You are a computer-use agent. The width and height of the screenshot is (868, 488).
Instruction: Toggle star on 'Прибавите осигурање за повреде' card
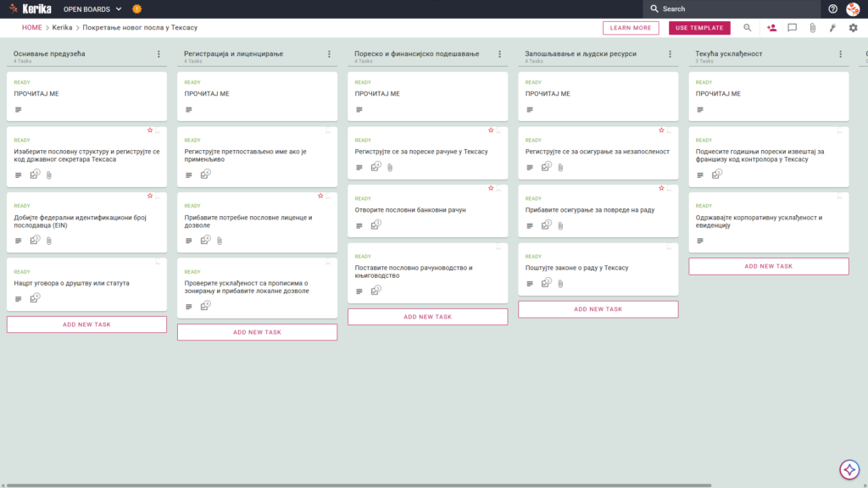661,188
